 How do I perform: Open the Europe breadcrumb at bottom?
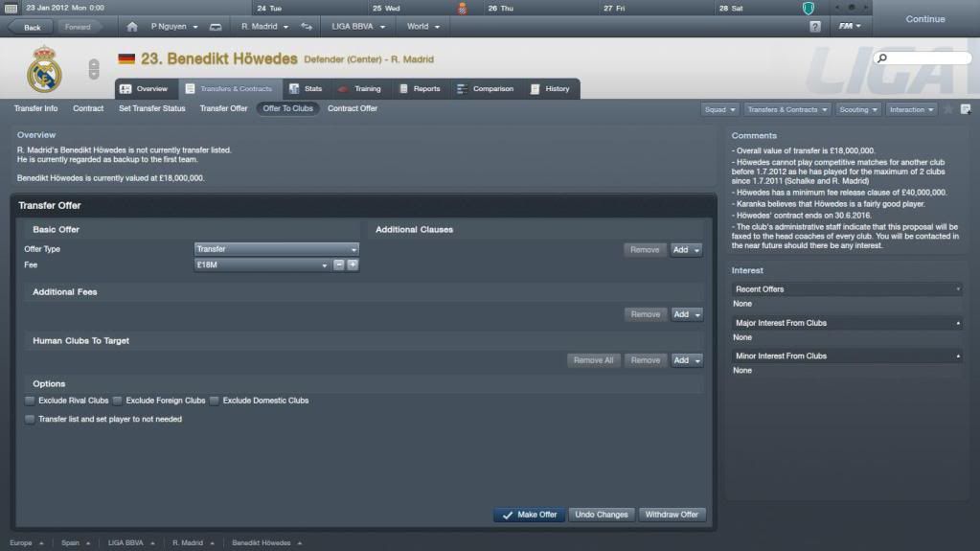[26, 543]
